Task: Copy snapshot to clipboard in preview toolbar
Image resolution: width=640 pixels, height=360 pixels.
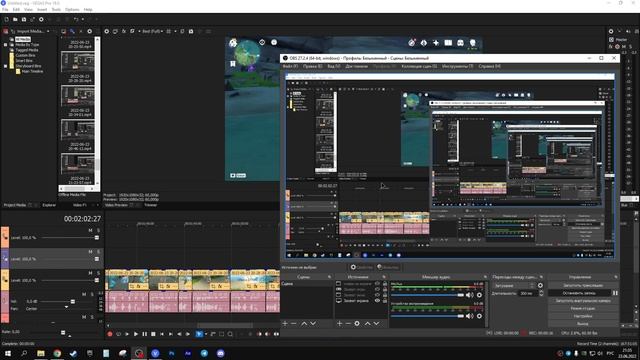Action: point(182,31)
